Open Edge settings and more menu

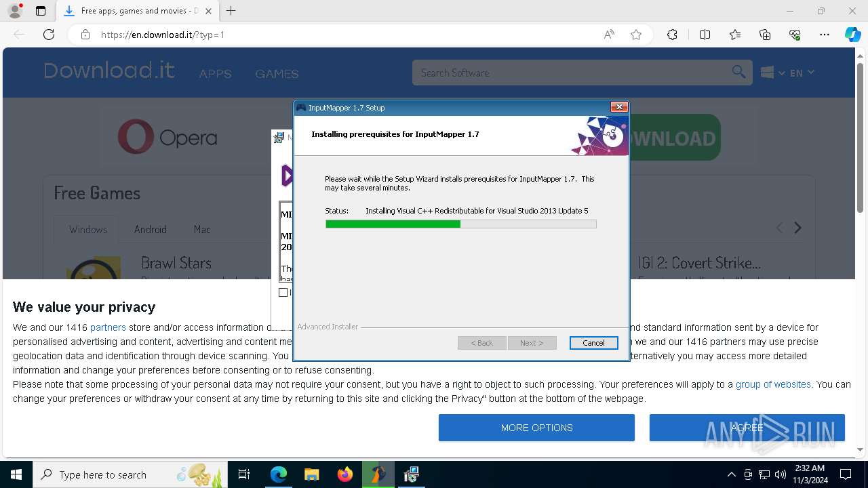coord(825,35)
